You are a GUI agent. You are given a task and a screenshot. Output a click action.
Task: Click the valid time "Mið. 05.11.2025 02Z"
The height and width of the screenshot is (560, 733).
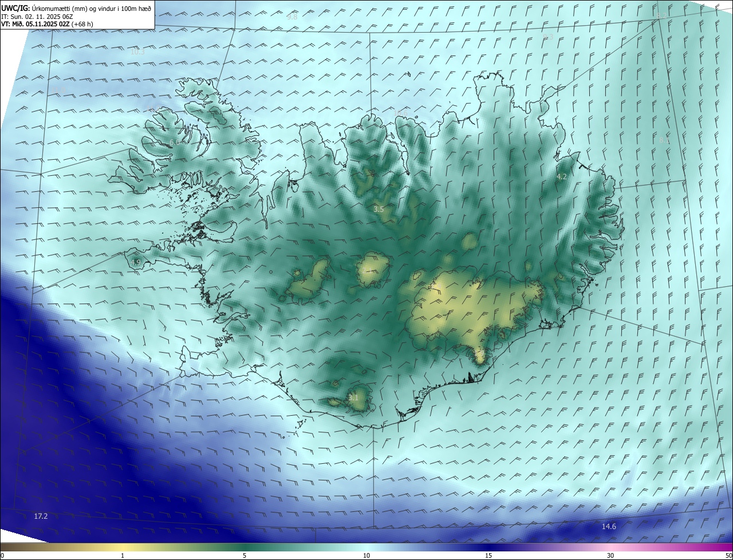pyautogui.click(x=41, y=24)
